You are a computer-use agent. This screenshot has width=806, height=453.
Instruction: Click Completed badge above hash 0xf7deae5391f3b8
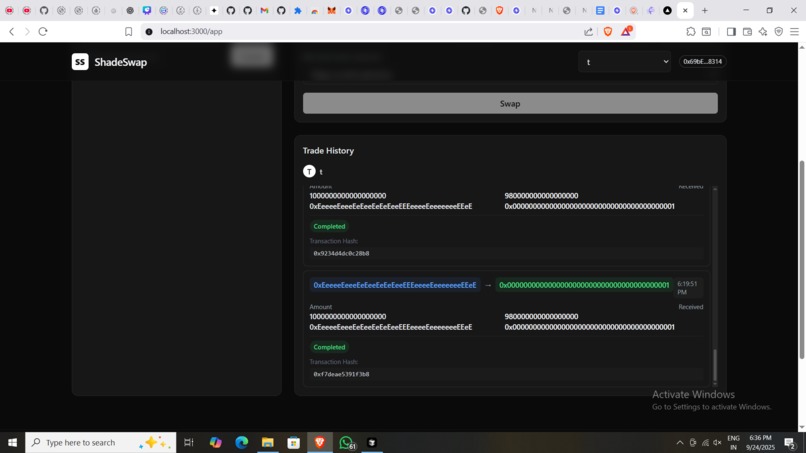pos(329,347)
